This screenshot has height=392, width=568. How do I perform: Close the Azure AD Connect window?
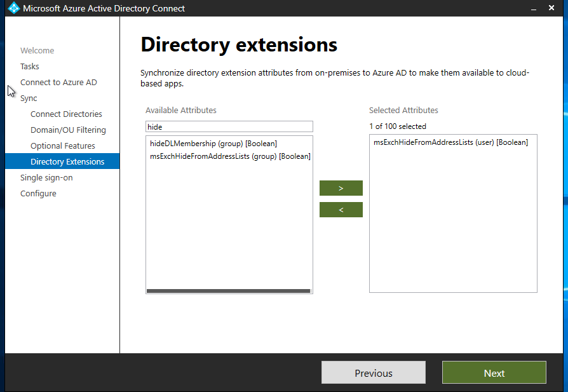click(x=551, y=8)
